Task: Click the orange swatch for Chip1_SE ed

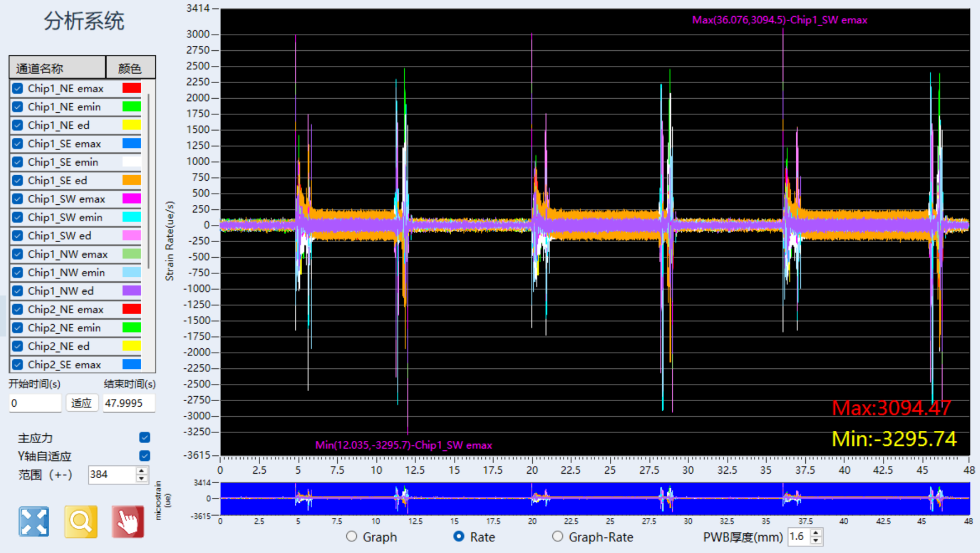Action: pyautogui.click(x=132, y=180)
